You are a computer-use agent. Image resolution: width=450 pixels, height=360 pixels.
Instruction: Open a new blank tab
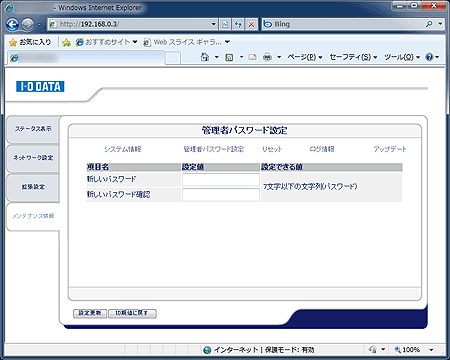[173, 58]
